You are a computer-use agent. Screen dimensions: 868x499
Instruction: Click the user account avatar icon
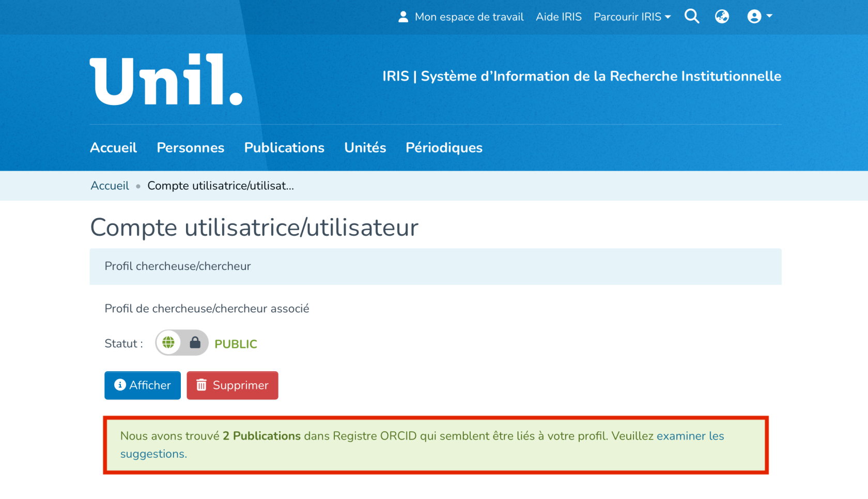[x=754, y=17]
